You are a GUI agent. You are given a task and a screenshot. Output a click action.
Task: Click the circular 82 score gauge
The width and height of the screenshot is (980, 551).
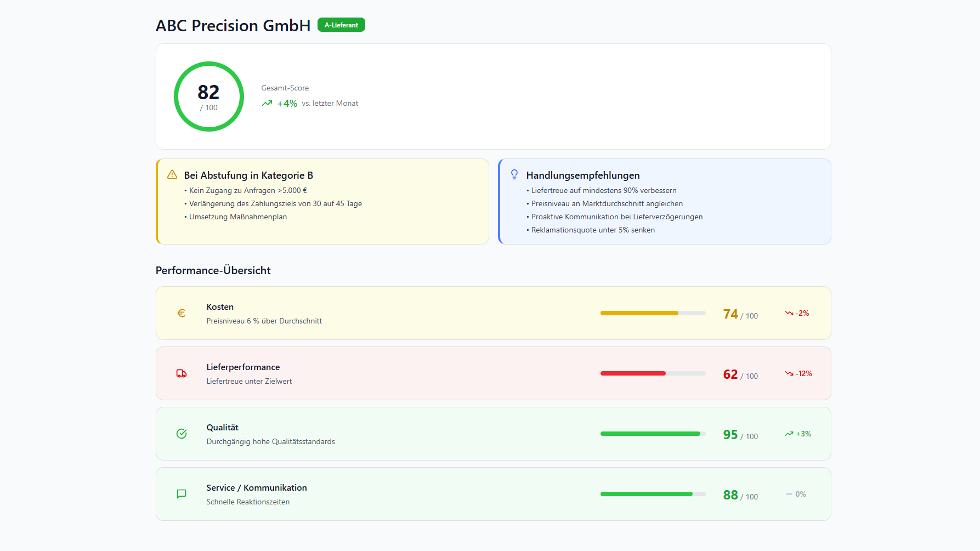pyautogui.click(x=209, y=96)
